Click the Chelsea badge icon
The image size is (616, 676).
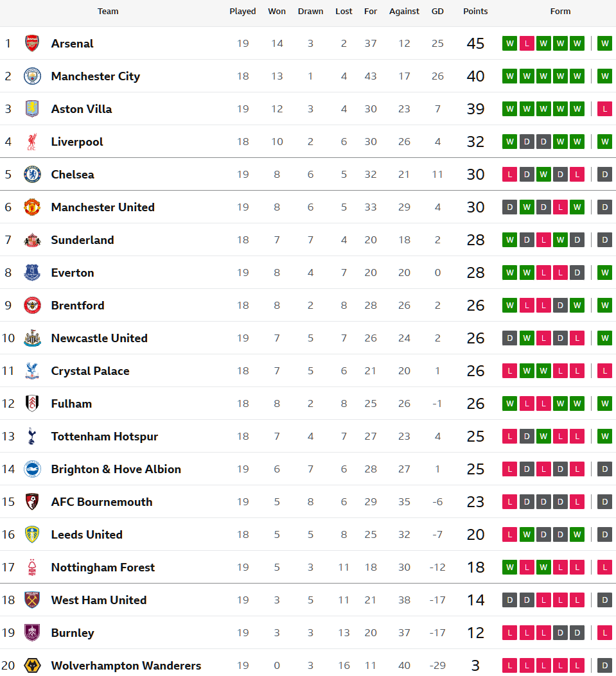point(32,175)
